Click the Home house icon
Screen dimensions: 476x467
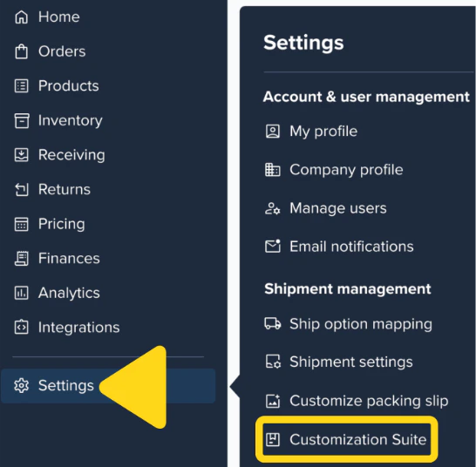pos(21,17)
